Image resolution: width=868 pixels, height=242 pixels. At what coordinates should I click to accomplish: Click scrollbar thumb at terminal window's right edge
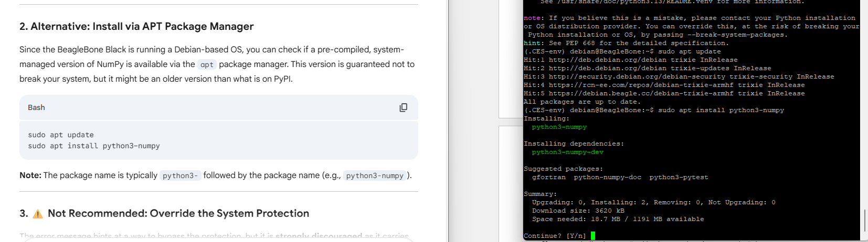coord(864,221)
